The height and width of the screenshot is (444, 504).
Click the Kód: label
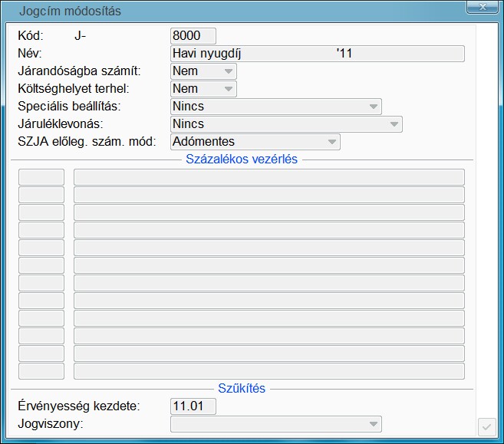pyautogui.click(x=31, y=36)
